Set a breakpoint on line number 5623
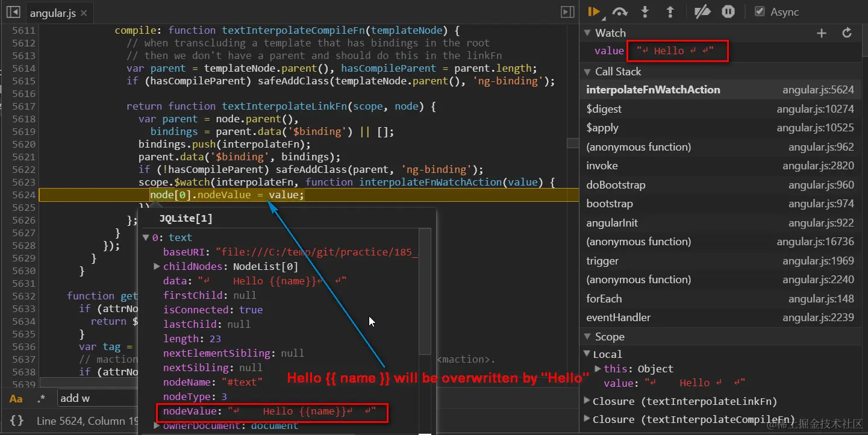Image resolution: width=868 pixels, height=435 pixels. (23, 182)
